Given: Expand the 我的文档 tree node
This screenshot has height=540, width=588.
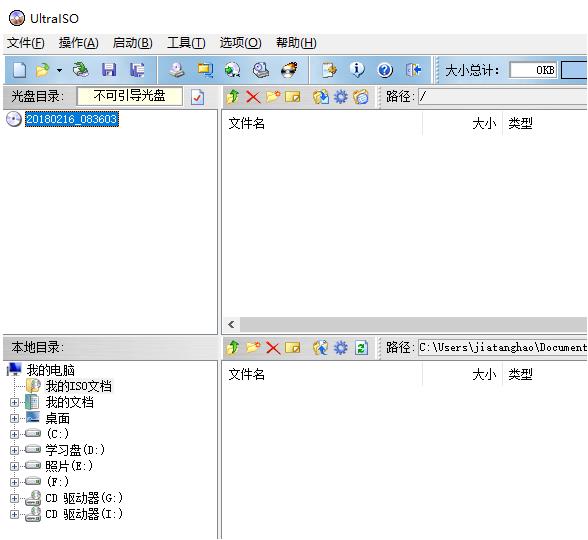Looking at the screenshot, I should (x=14, y=402).
